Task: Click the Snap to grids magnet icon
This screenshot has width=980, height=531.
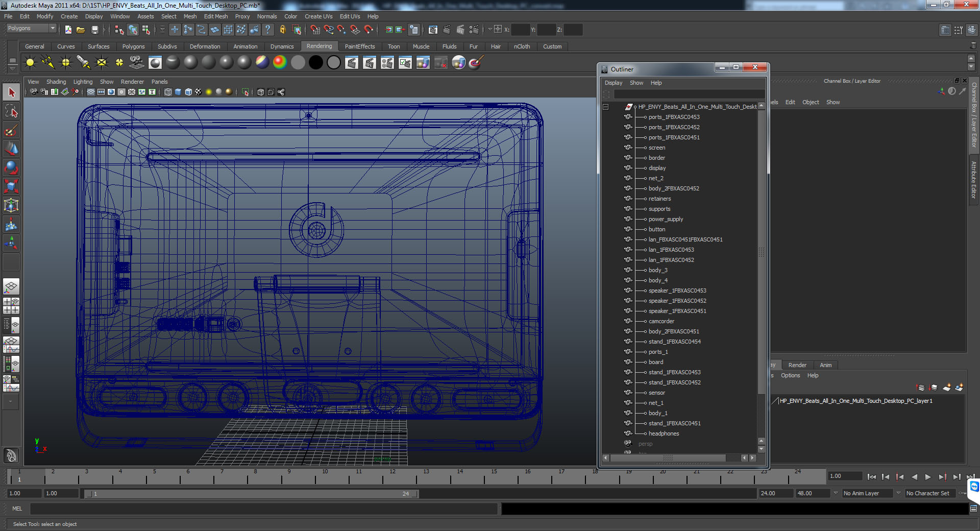Action: [x=315, y=30]
